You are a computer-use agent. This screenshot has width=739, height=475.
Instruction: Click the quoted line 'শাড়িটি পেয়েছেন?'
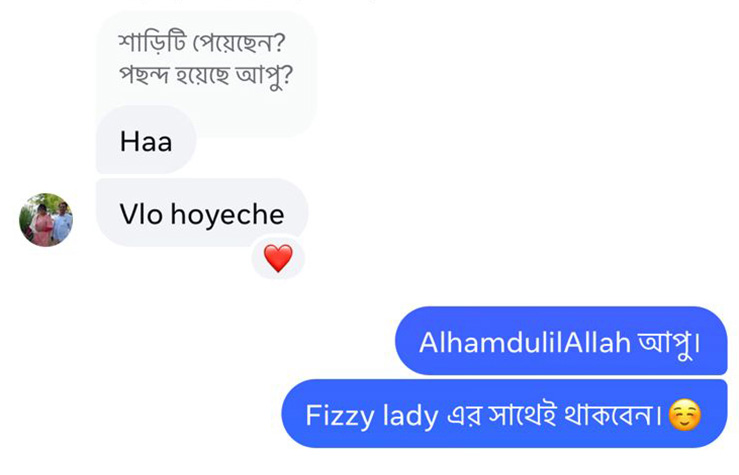[202, 43]
